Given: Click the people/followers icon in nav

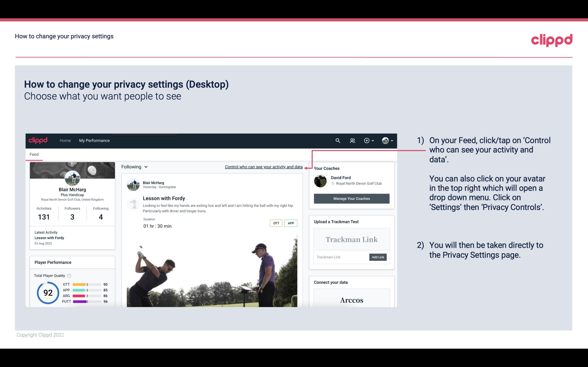Looking at the screenshot, I should coord(352,140).
